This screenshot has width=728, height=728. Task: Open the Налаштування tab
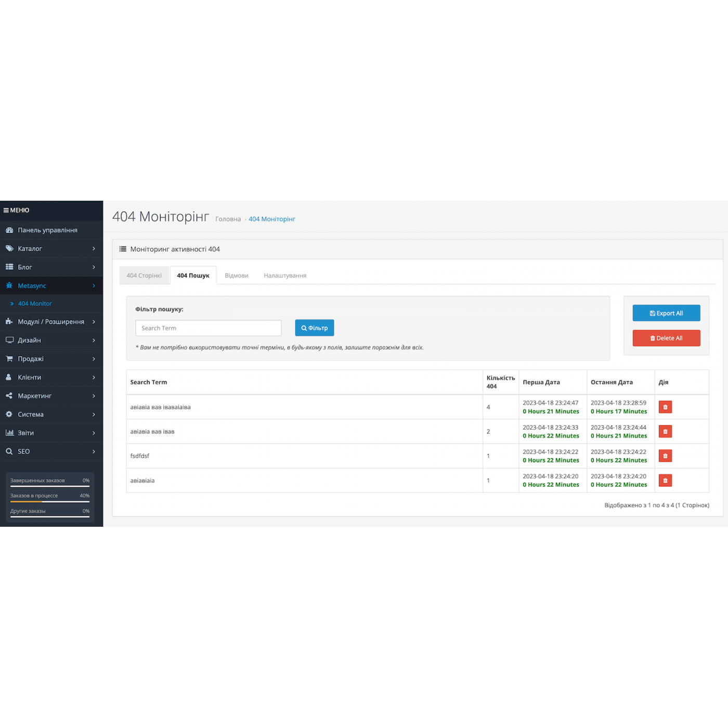point(285,276)
